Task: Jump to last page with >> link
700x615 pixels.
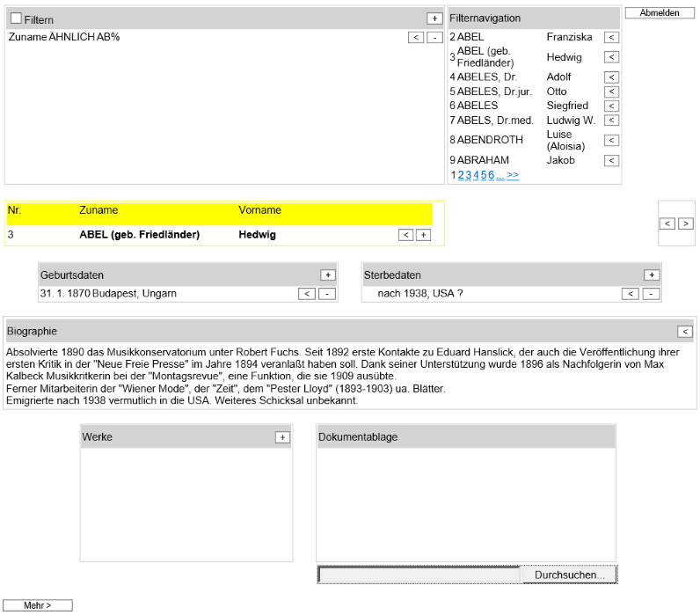Action: (x=513, y=175)
